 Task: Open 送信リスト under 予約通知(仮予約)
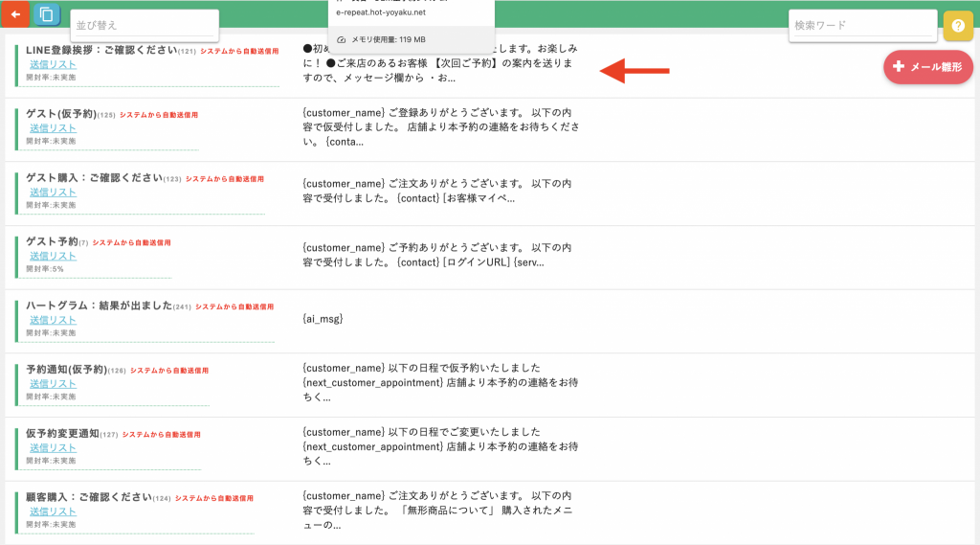53,383
